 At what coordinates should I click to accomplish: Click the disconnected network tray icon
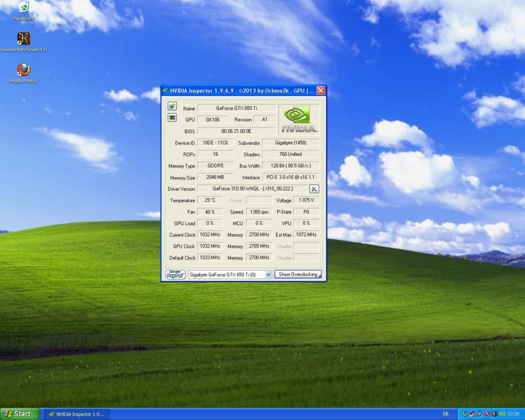point(472,414)
